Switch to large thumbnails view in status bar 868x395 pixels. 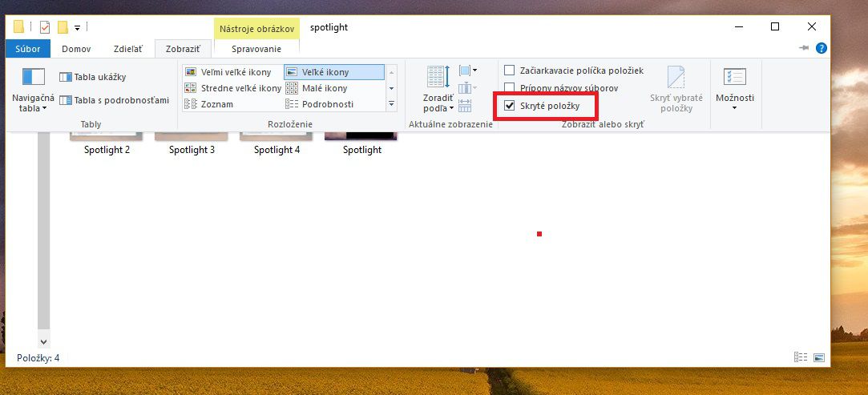click(x=819, y=357)
